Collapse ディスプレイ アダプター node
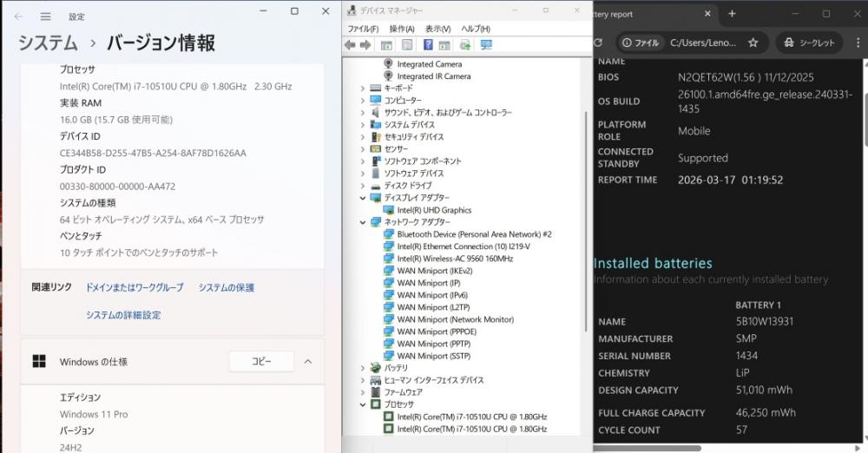The image size is (868, 453). point(363,198)
